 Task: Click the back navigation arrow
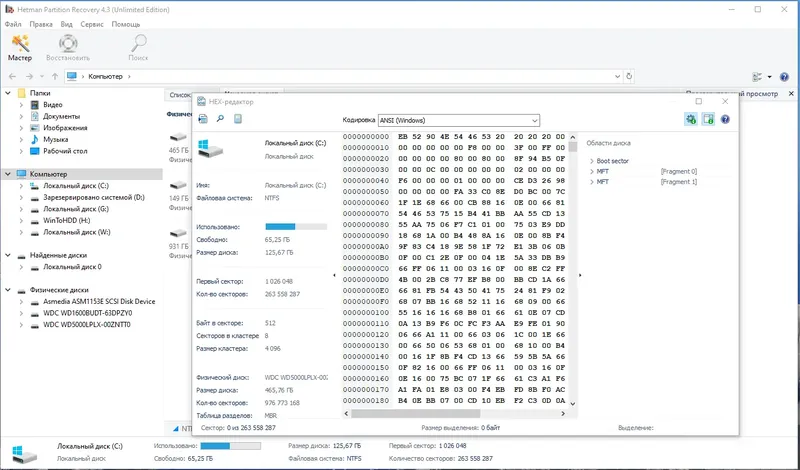point(13,77)
